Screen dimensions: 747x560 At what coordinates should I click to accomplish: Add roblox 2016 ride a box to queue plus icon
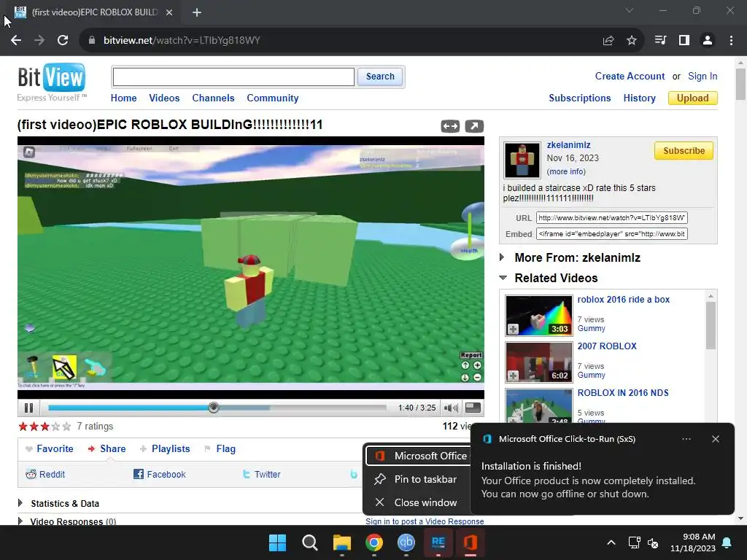513,329
